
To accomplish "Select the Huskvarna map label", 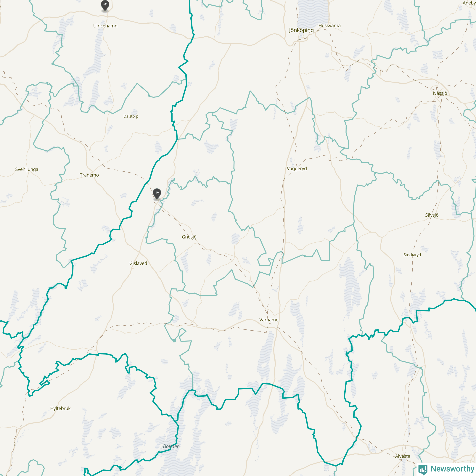I will point(329,25).
